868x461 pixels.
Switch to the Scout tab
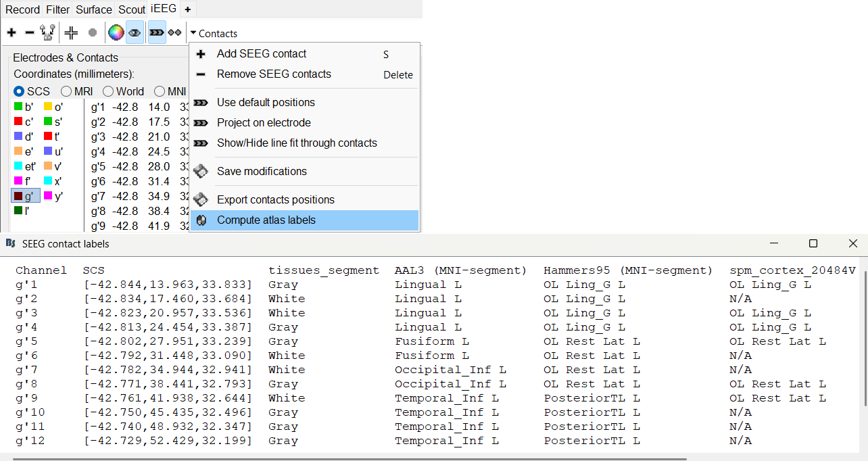point(132,9)
